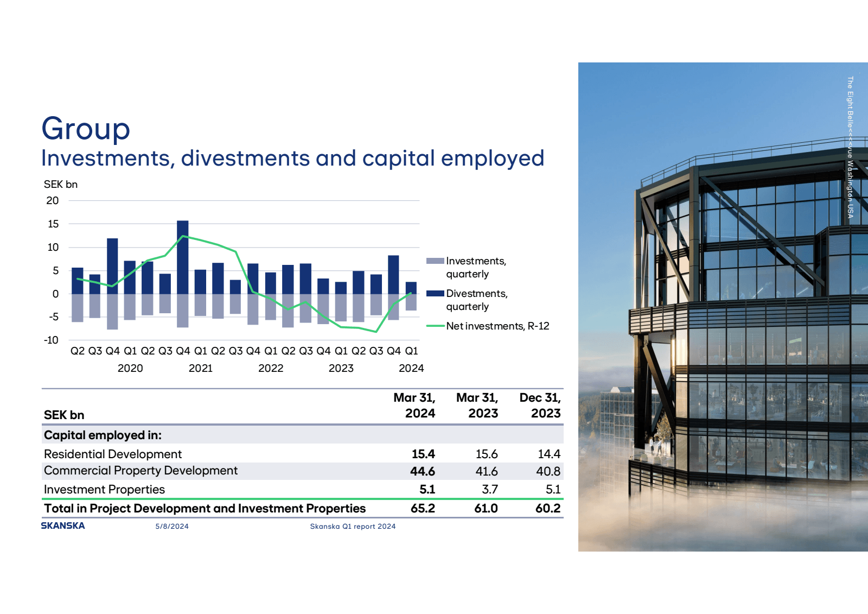Click the 'Commercial Property Development' row label
The height and width of the screenshot is (614, 868).
[141, 471]
